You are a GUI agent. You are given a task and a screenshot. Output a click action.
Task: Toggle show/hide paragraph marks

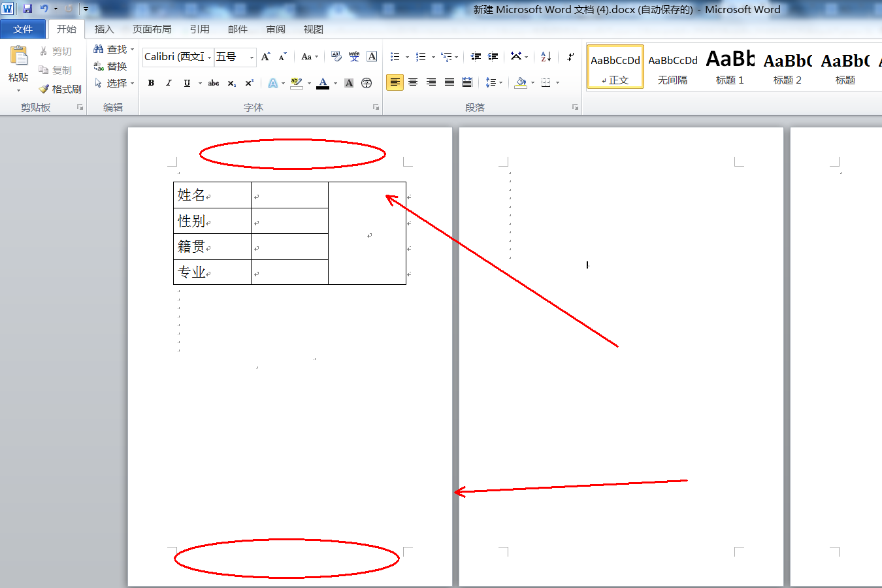[x=570, y=57]
